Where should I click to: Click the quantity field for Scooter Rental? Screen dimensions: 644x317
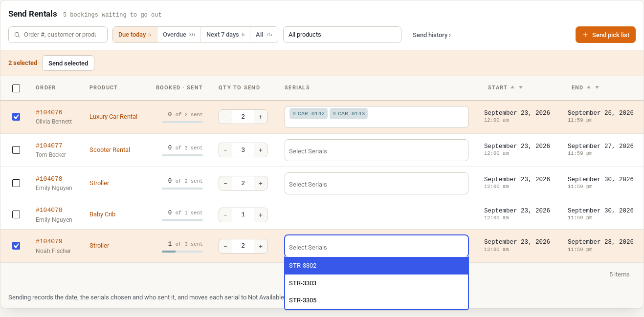(243, 150)
